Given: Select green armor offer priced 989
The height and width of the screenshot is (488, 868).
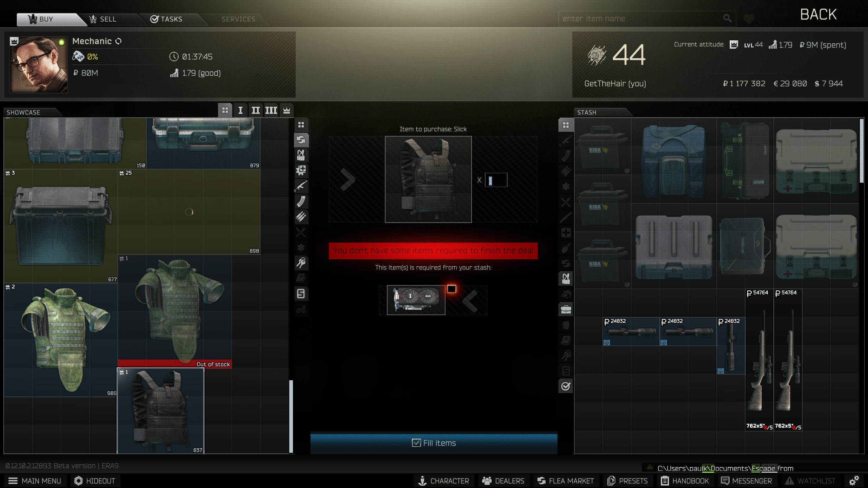Looking at the screenshot, I should click(x=61, y=340).
